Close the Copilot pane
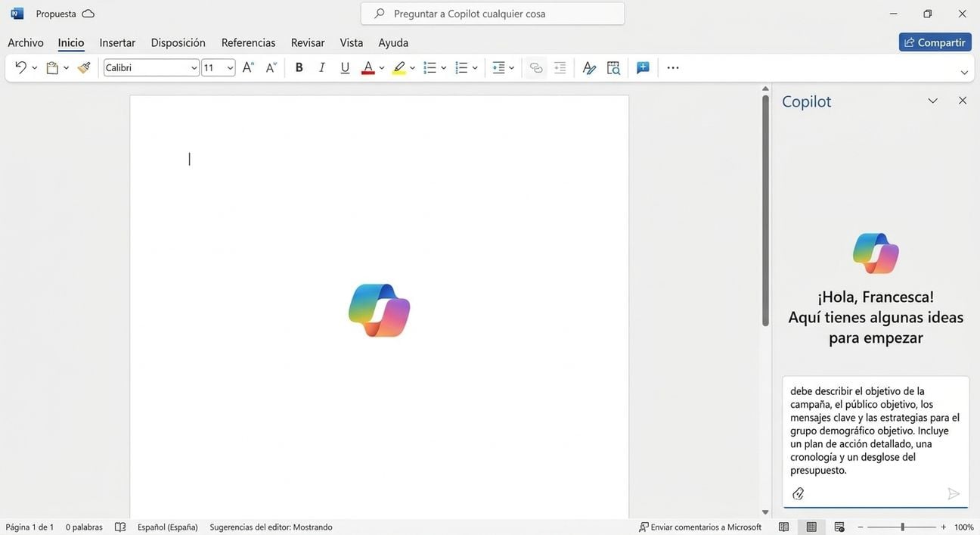Image resolution: width=980 pixels, height=535 pixels. tap(963, 100)
